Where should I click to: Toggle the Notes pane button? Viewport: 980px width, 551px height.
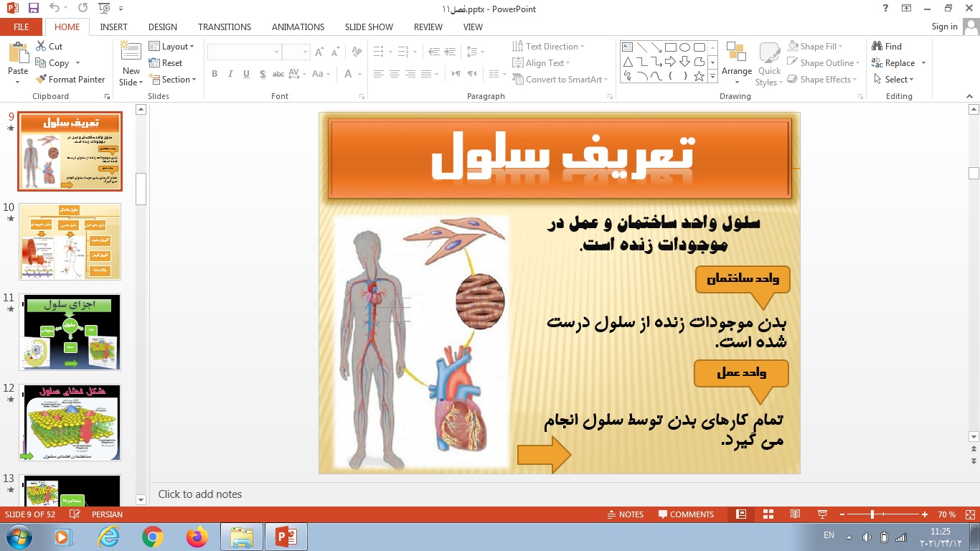click(624, 514)
